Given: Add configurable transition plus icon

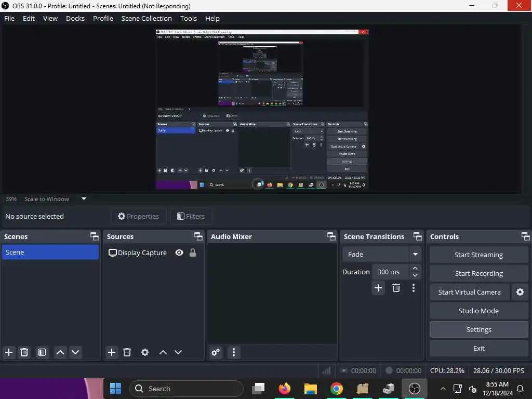Looking at the screenshot, I should pos(378,288).
